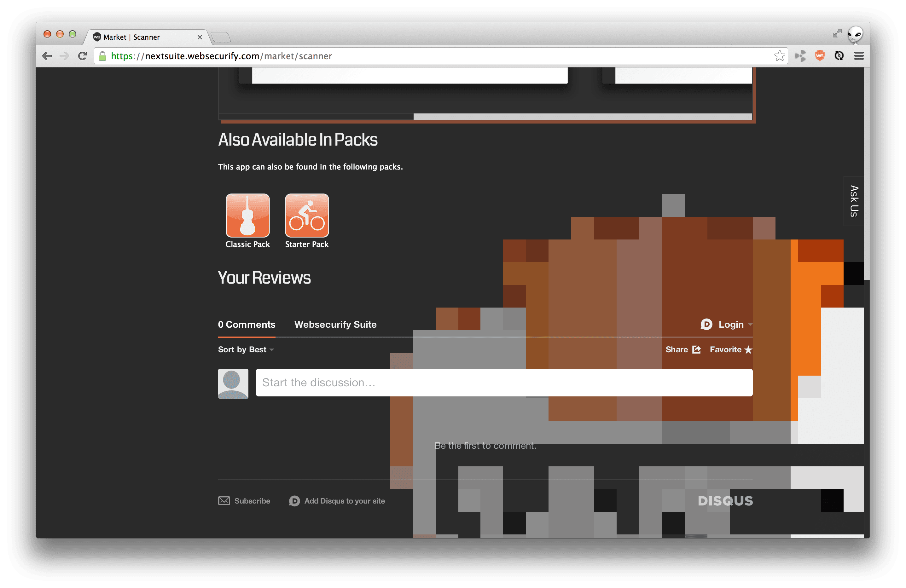Click the Favorite star icon

point(748,349)
